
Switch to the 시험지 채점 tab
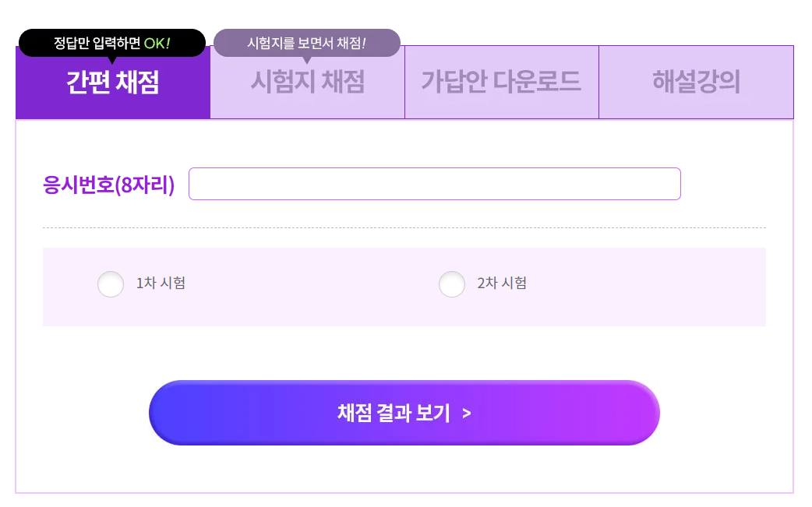[x=307, y=82]
